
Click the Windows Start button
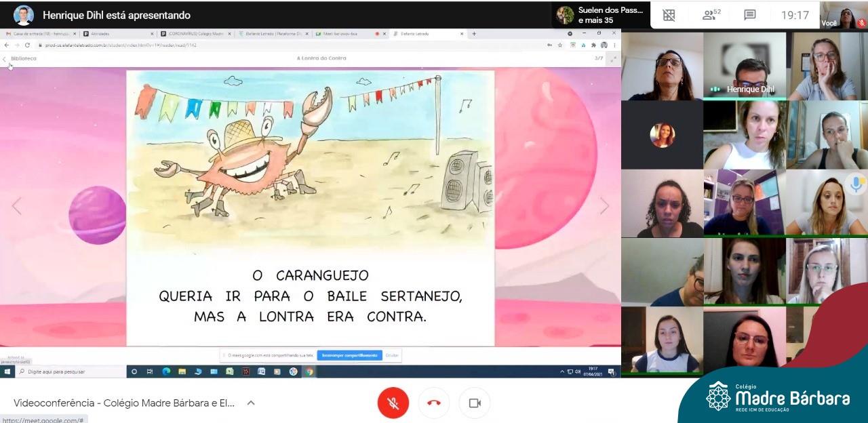(x=8, y=371)
